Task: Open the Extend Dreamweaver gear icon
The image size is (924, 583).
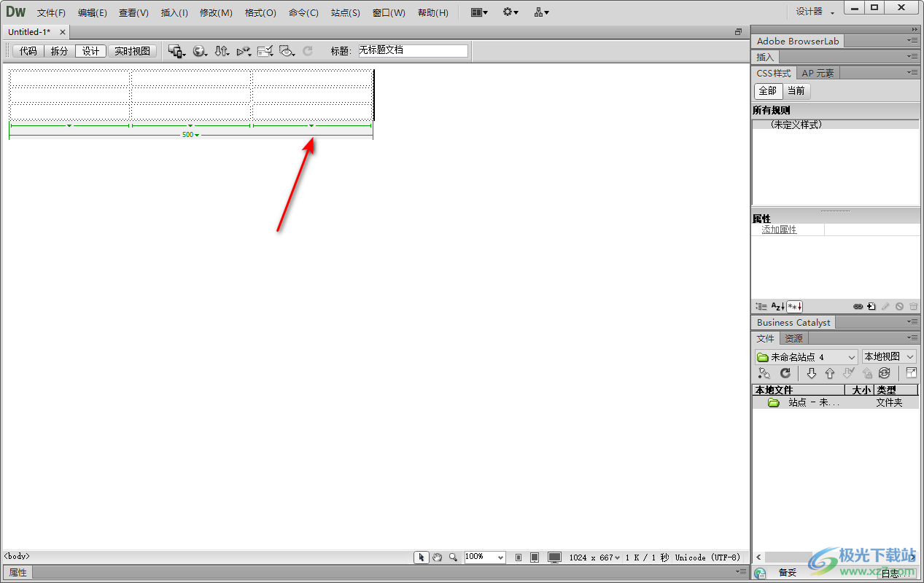Action: tap(510, 12)
